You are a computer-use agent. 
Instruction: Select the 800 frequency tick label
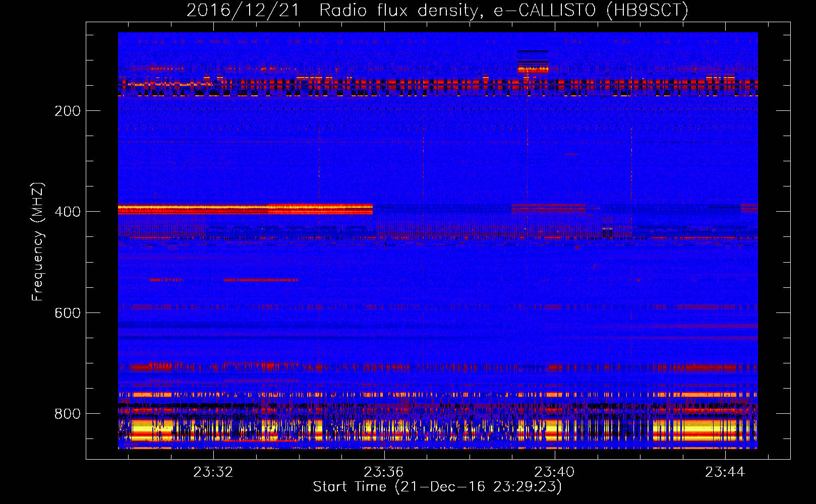68,414
